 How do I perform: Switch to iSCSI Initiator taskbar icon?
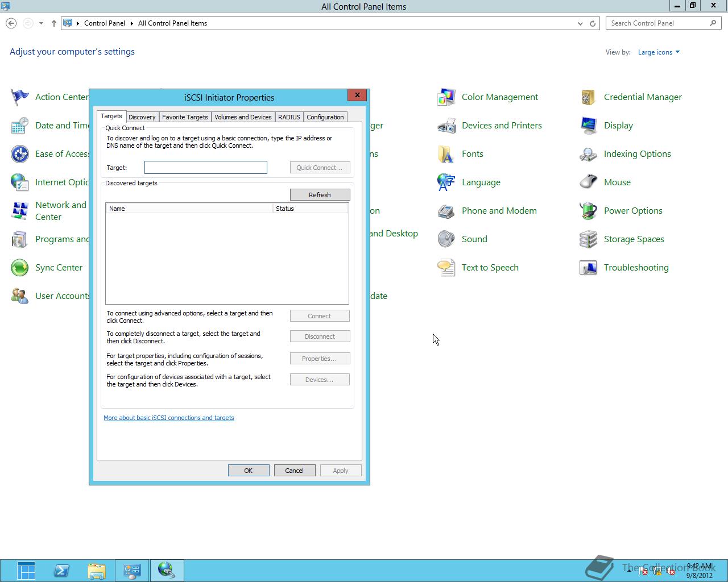pyautogui.click(x=167, y=571)
